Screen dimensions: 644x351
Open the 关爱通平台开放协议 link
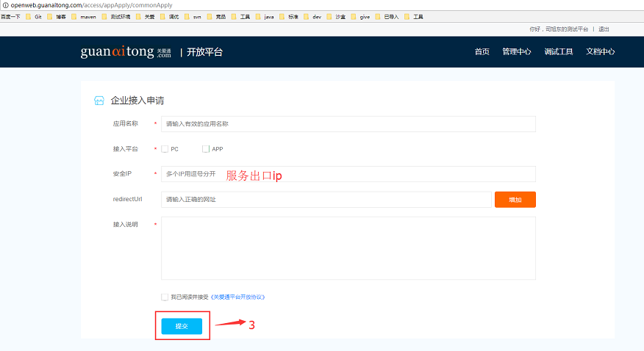pyautogui.click(x=237, y=297)
